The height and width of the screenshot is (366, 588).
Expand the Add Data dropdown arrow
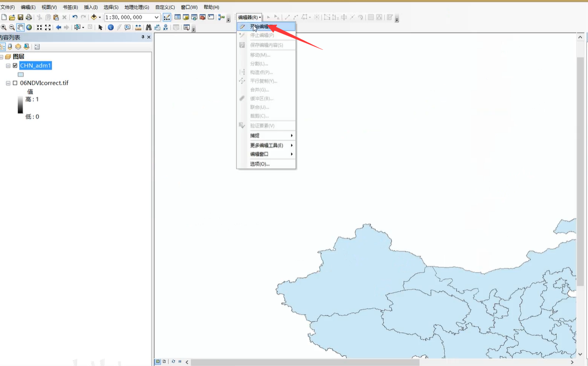point(99,17)
